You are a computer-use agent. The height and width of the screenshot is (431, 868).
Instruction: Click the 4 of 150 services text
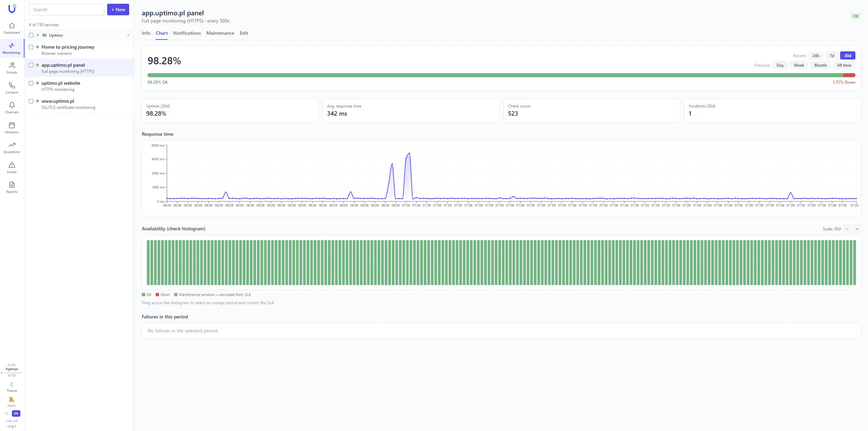(x=44, y=25)
